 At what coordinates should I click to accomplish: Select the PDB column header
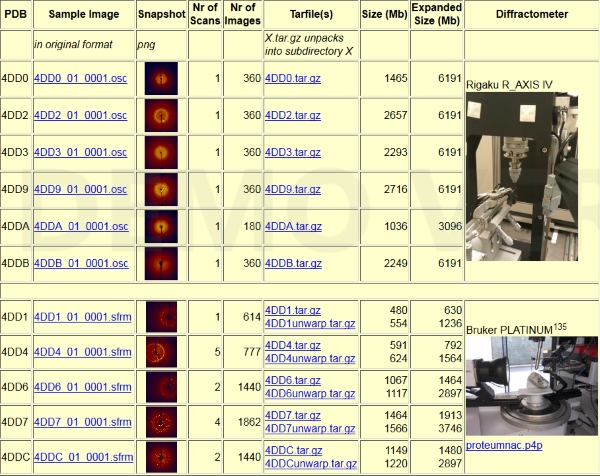[16, 14]
